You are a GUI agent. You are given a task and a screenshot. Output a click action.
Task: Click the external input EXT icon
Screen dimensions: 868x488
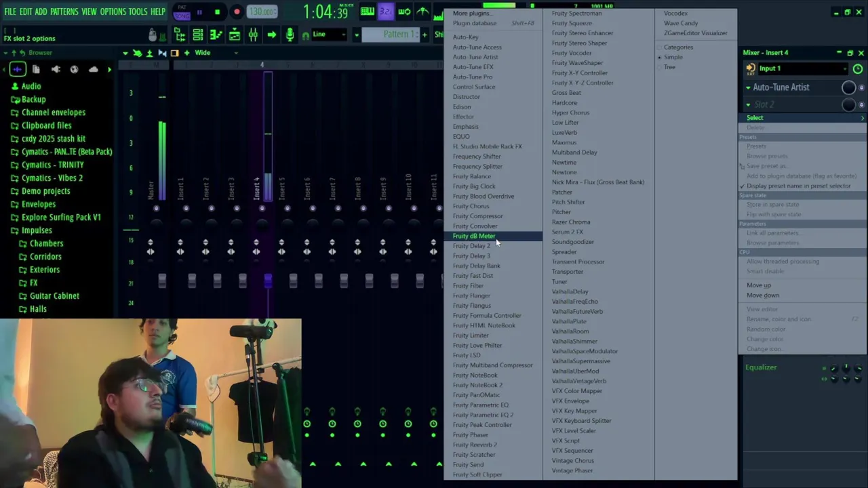coord(751,68)
